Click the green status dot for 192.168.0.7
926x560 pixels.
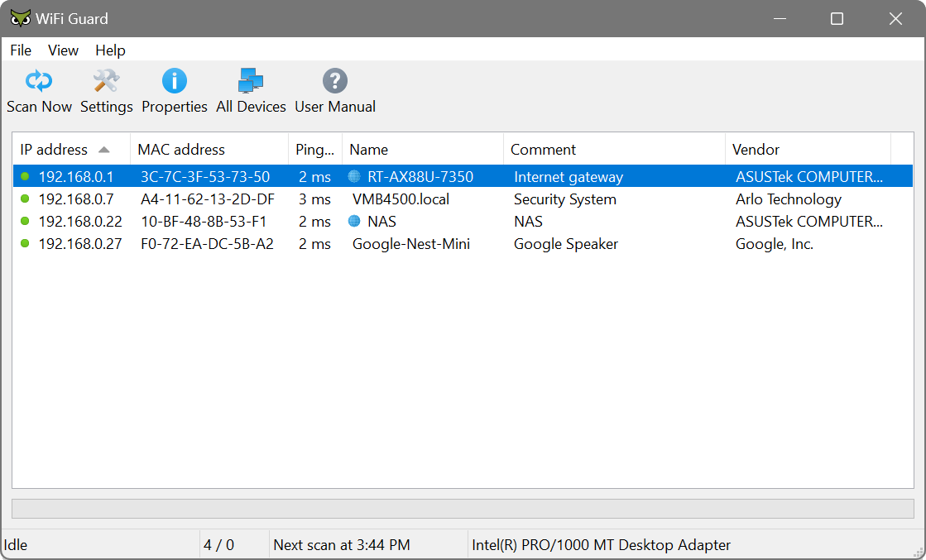click(25, 199)
